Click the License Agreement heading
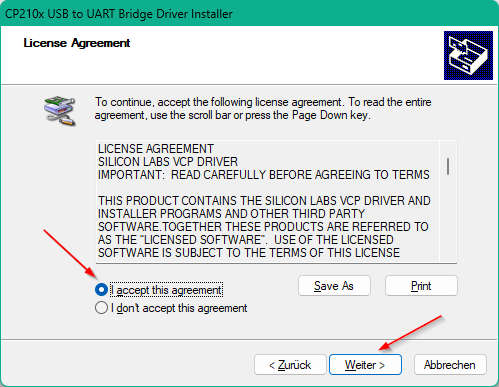This screenshot has width=499, height=387. click(77, 43)
